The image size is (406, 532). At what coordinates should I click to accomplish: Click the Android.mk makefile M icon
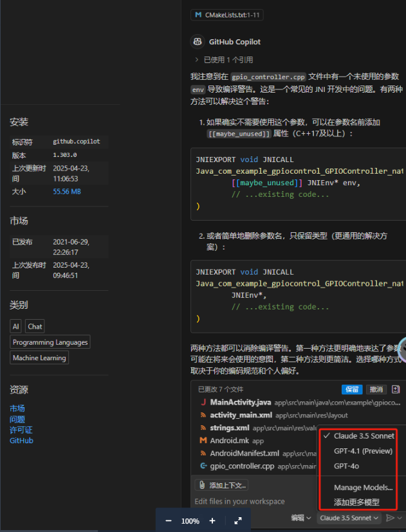click(x=203, y=441)
